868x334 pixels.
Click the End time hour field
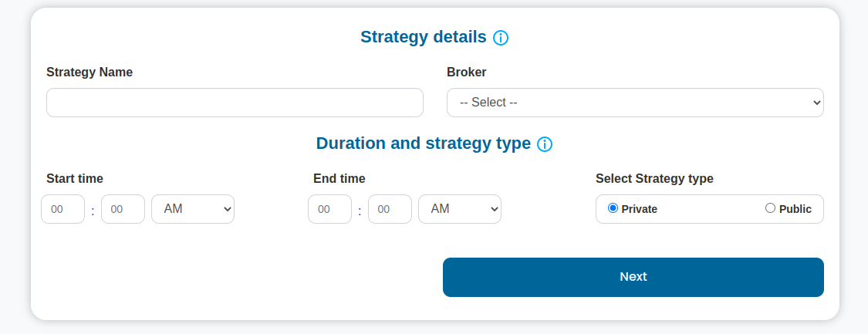[x=330, y=209]
